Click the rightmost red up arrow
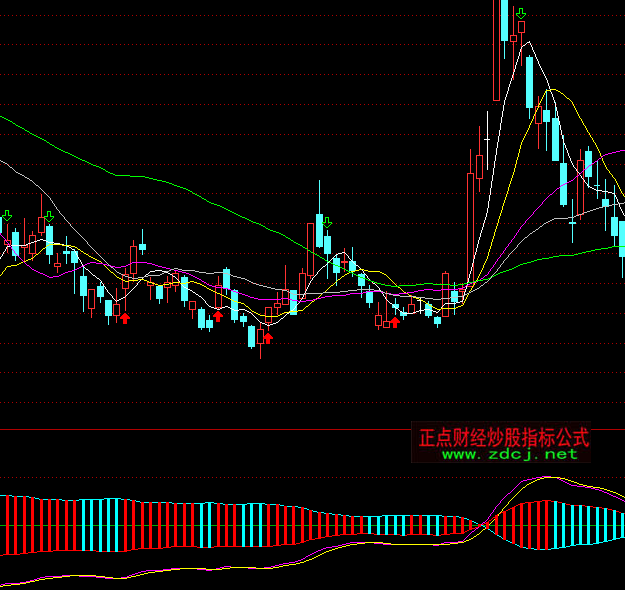 click(x=394, y=321)
